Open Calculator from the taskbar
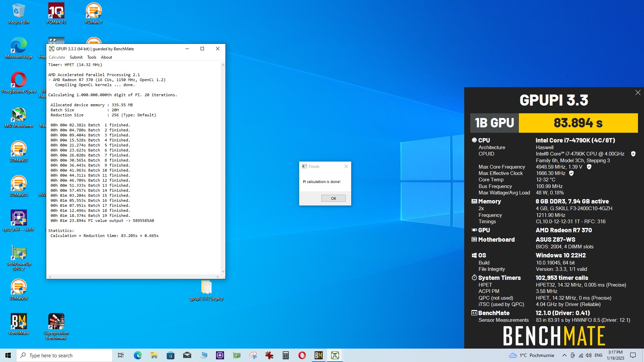The width and height of the screenshot is (644, 362). [286, 355]
